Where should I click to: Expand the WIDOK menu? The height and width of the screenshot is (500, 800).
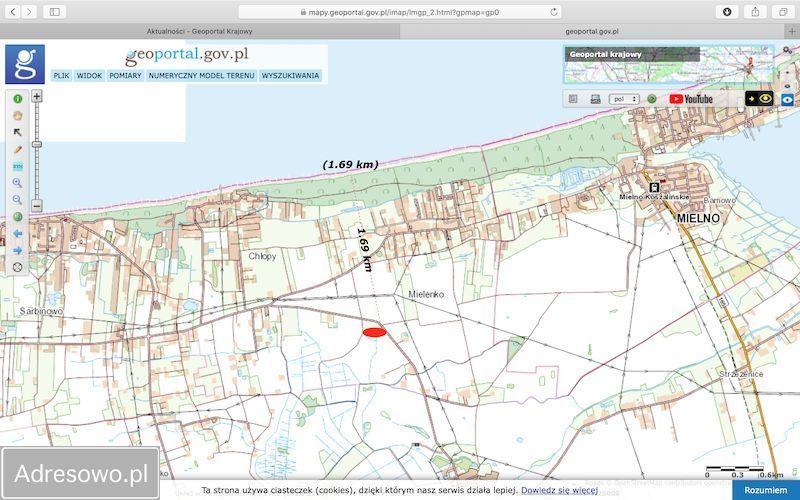(90, 75)
